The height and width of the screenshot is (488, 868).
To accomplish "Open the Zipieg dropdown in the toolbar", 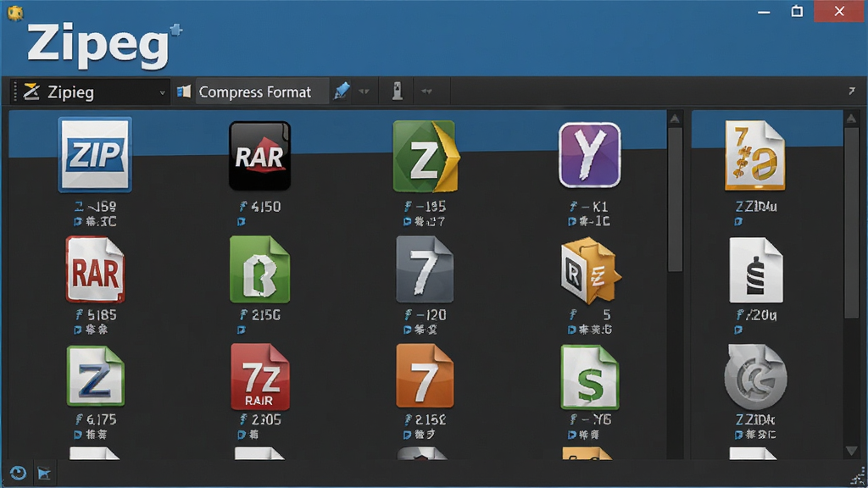I will (90, 91).
